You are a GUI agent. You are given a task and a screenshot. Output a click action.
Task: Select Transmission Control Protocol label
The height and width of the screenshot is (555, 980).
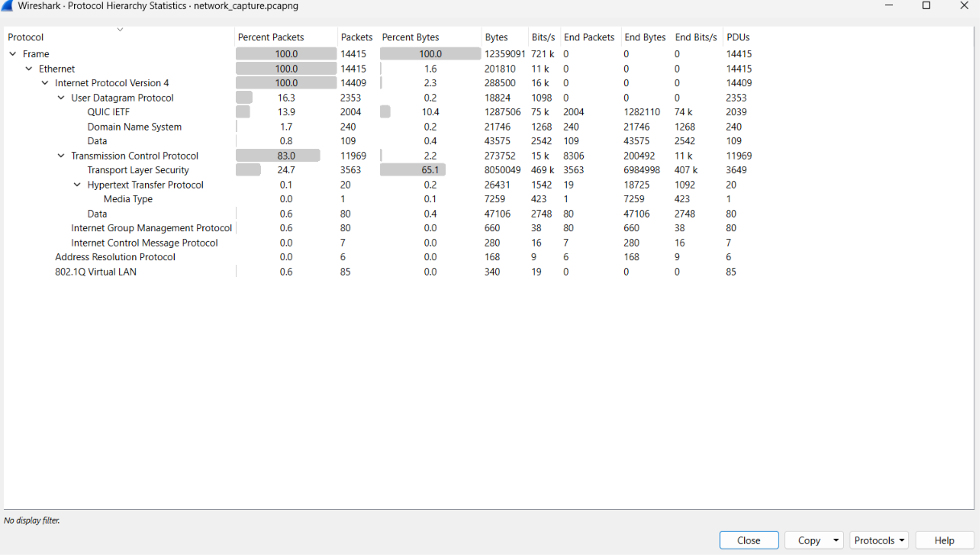[135, 155]
